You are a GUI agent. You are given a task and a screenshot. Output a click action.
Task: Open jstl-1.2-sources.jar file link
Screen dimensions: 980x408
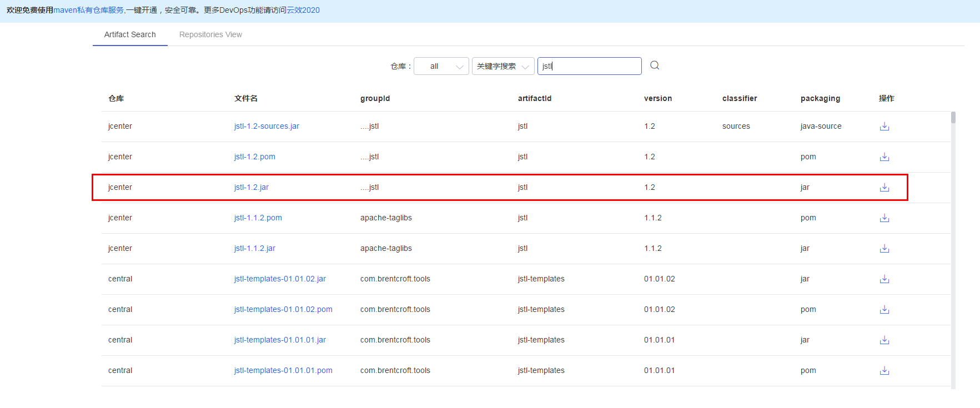pos(267,126)
